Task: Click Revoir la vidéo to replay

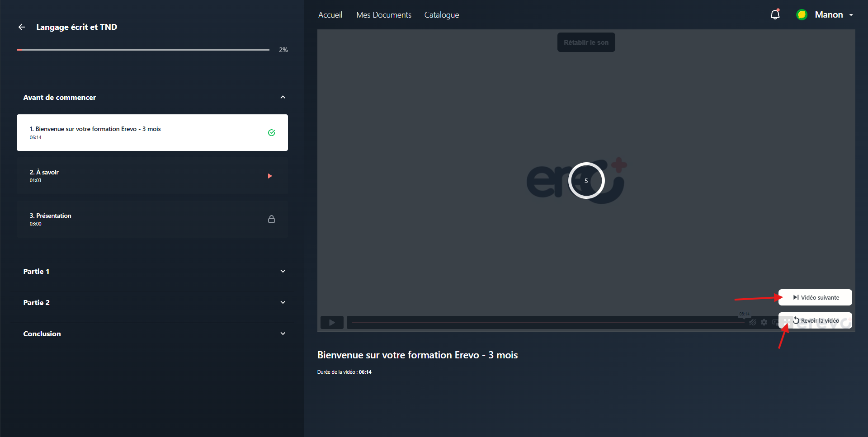Action: [x=815, y=320]
